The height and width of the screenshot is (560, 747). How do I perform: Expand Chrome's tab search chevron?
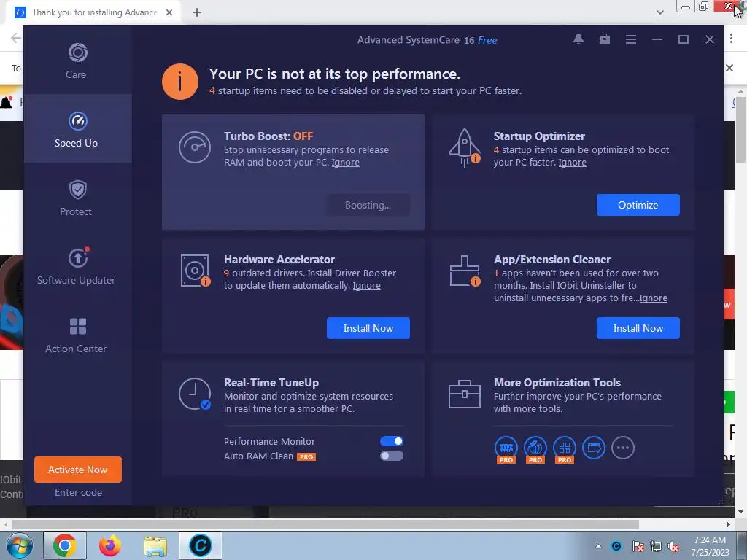pos(659,12)
